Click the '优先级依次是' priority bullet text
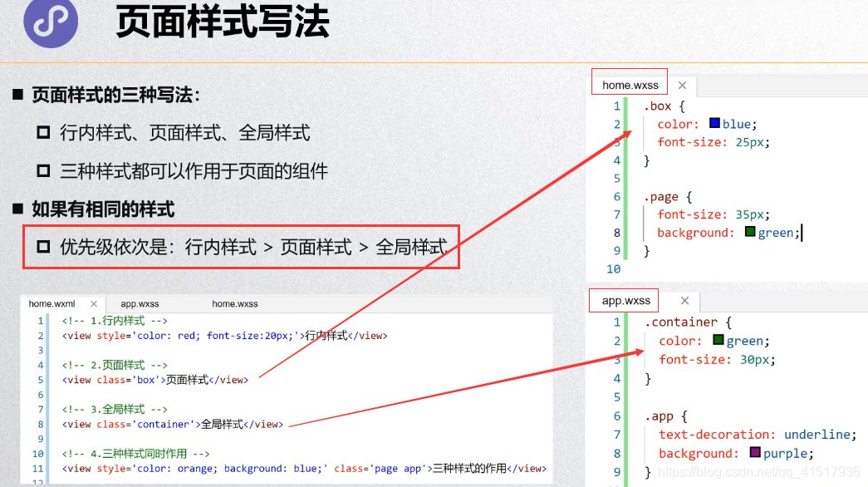The height and width of the screenshot is (487, 868). 253,247
